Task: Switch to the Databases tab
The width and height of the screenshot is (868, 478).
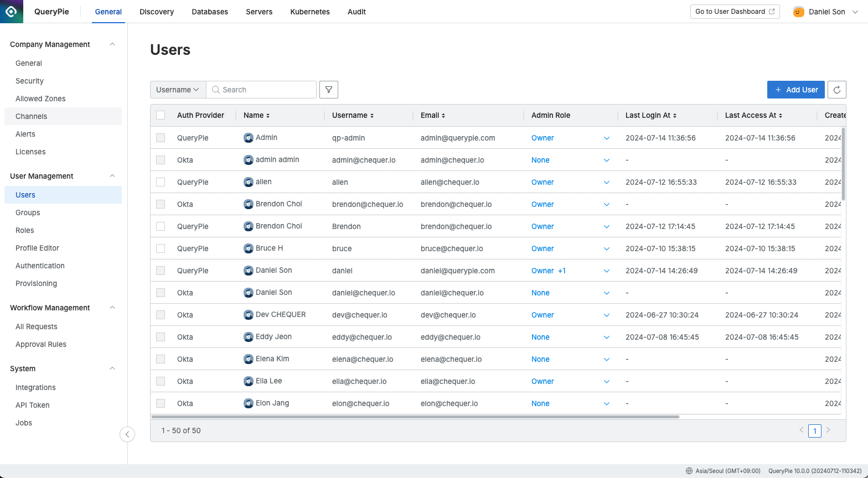Action: point(210,12)
